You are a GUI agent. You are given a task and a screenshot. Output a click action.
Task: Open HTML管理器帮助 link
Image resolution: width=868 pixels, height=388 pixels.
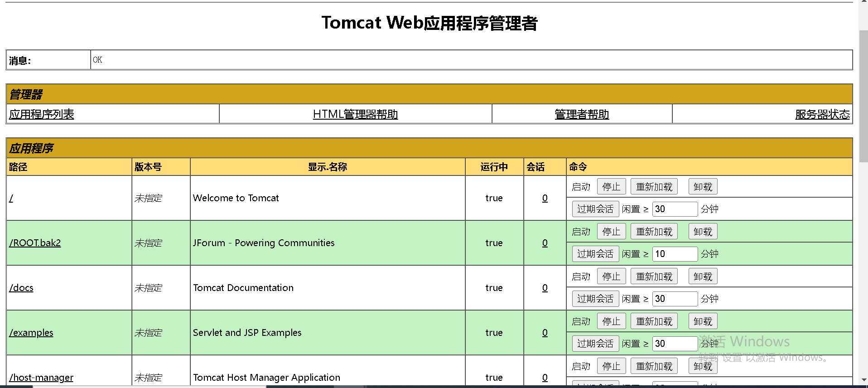[356, 114]
